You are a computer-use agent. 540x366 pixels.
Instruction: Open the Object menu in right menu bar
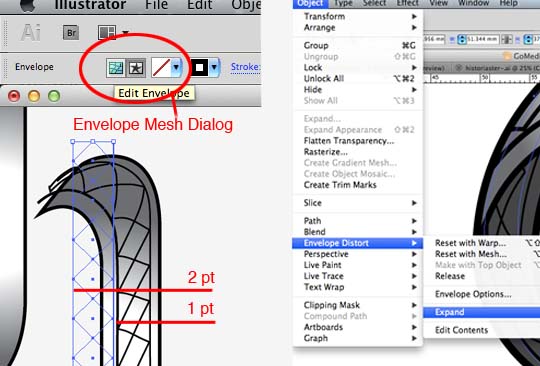[x=310, y=3]
